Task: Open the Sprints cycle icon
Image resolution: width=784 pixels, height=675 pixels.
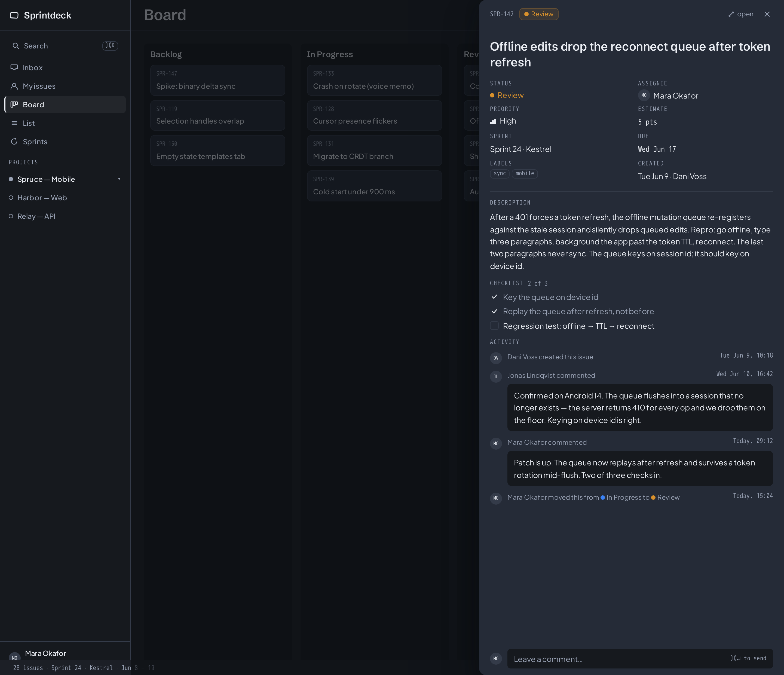Action: [x=14, y=142]
